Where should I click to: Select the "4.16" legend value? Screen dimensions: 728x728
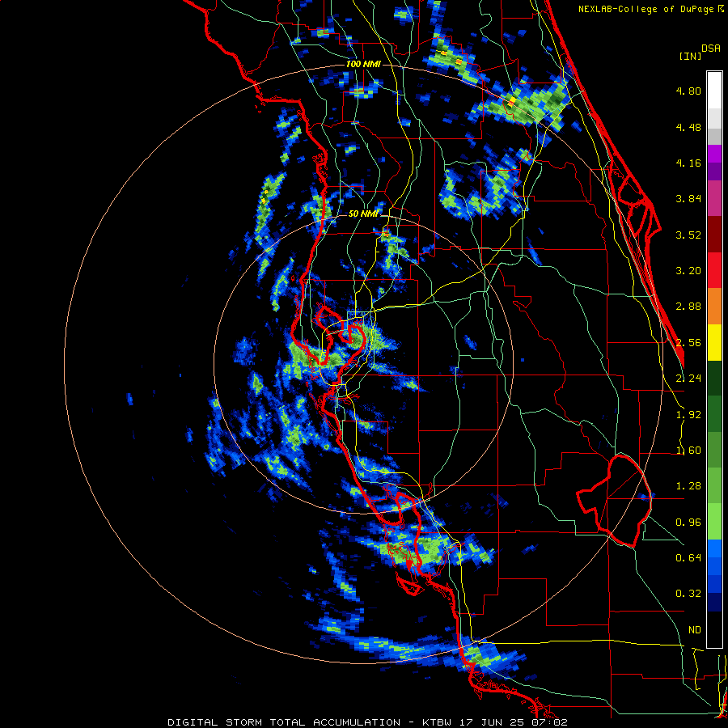pyautogui.click(x=688, y=163)
